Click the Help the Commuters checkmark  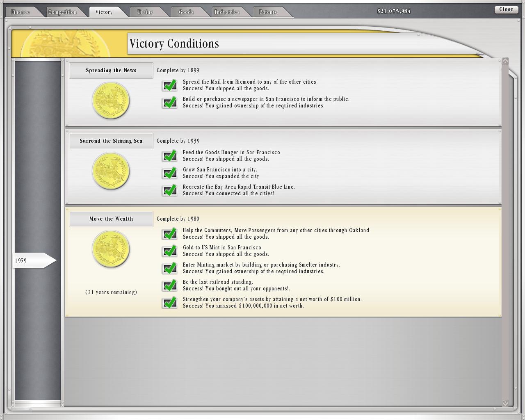pyautogui.click(x=170, y=234)
